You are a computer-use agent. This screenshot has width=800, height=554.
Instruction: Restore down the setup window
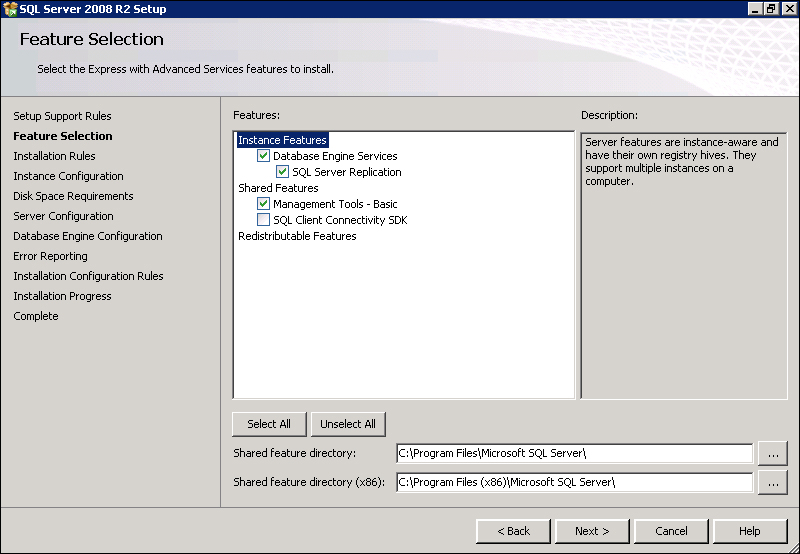771,9
